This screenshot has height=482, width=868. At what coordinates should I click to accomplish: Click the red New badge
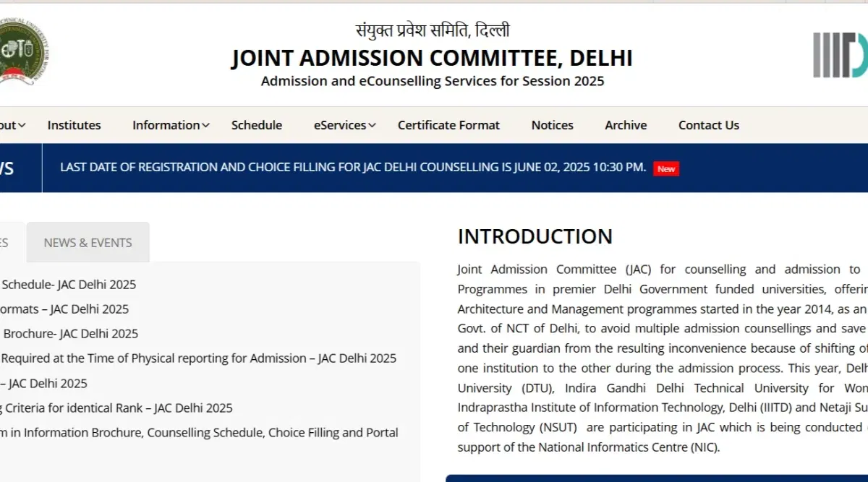pos(665,168)
